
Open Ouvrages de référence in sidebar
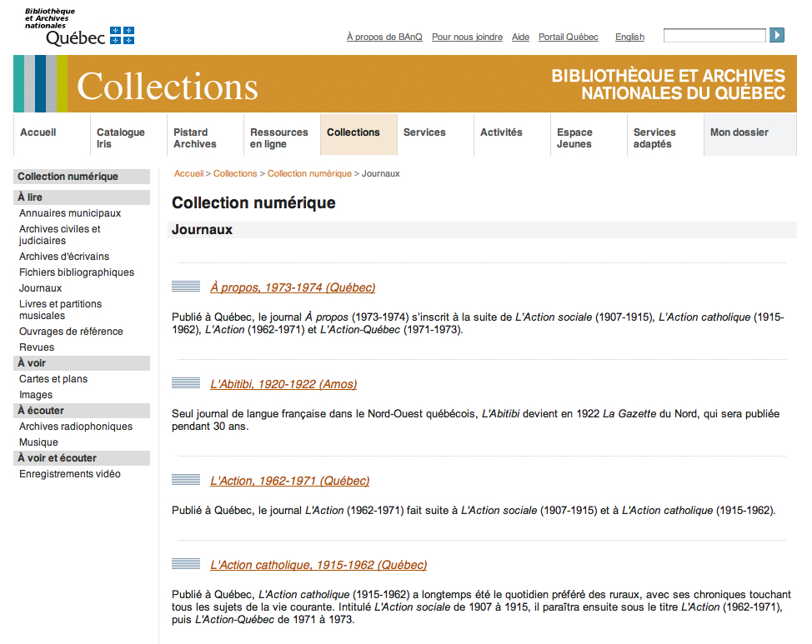pos(71,332)
